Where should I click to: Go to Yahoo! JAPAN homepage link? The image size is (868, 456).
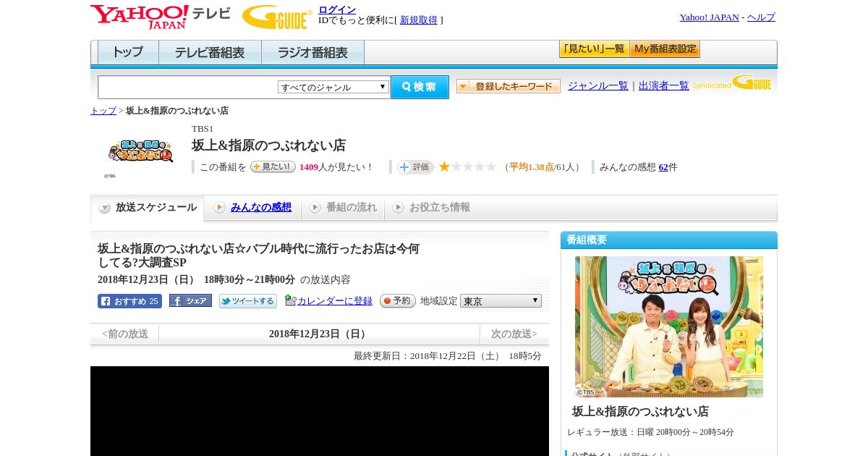coord(709,17)
